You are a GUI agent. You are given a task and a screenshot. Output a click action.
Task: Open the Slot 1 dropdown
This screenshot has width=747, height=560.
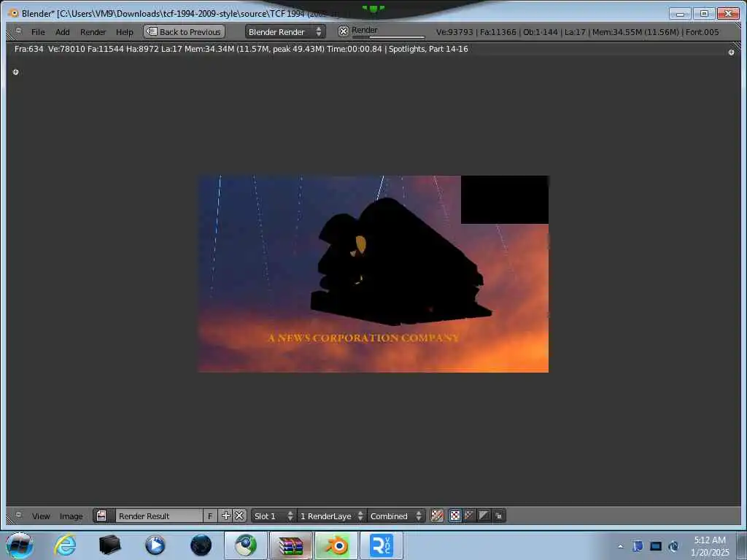[x=274, y=516]
